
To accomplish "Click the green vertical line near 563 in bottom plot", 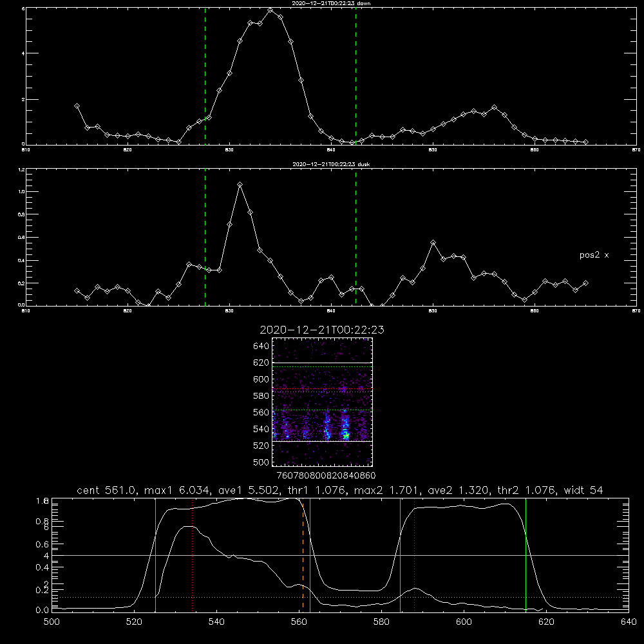I will pyautogui.click(x=310, y=555).
